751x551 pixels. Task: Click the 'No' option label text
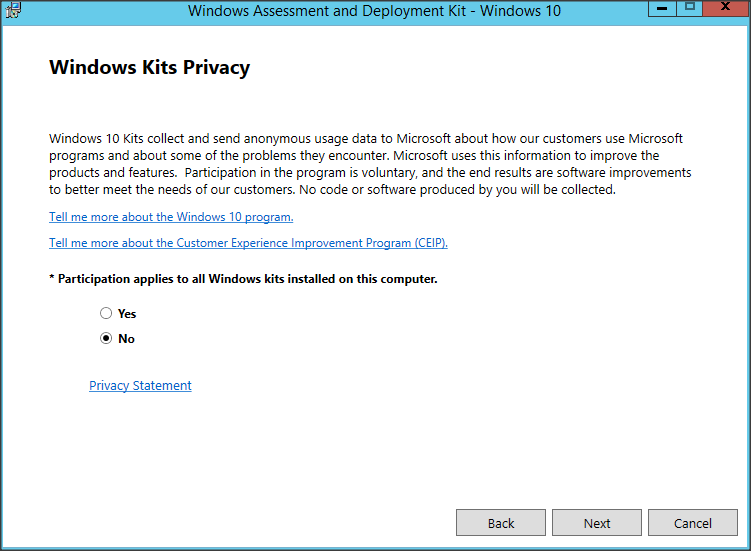tap(126, 339)
